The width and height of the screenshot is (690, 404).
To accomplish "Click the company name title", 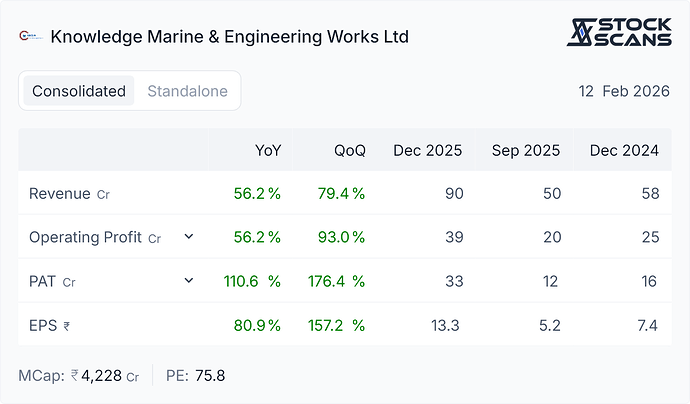I will 229,37.
